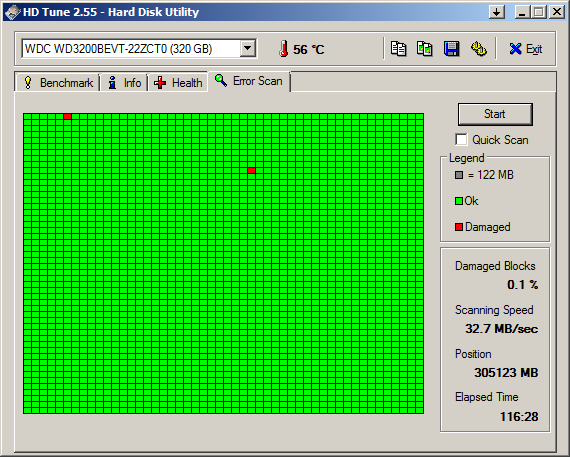
Task: Open options with the tools icon
Action: click(x=479, y=48)
